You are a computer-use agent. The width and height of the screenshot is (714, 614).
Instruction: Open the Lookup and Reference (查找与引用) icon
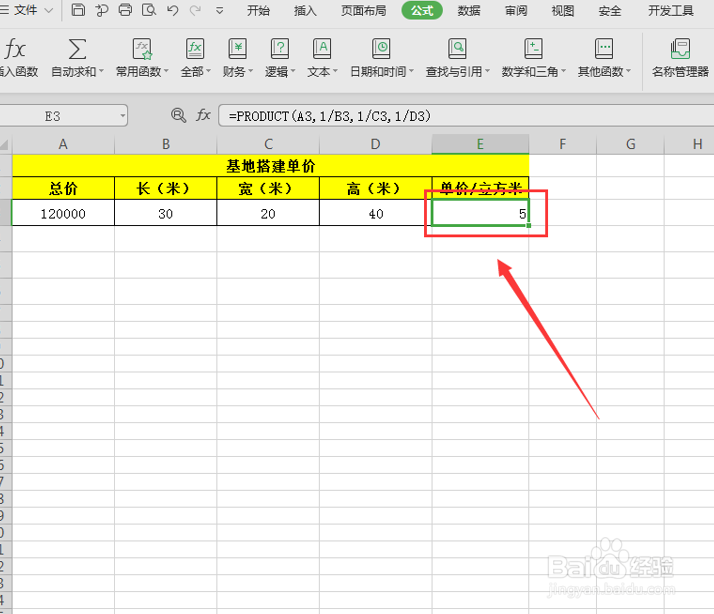(x=457, y=49)
